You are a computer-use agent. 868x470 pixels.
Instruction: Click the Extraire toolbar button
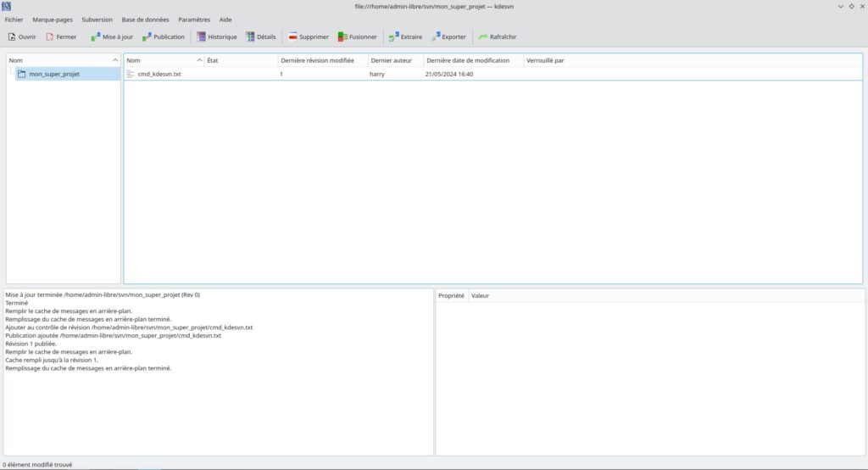(x=405, y=36)
